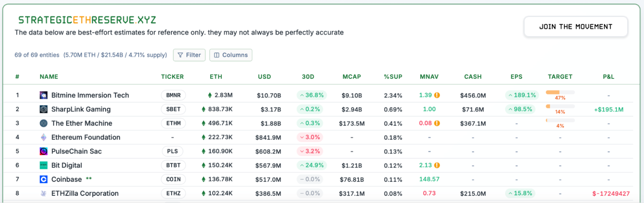Open the StrategicETHReserve.xyz site logo link

(87, 20)
